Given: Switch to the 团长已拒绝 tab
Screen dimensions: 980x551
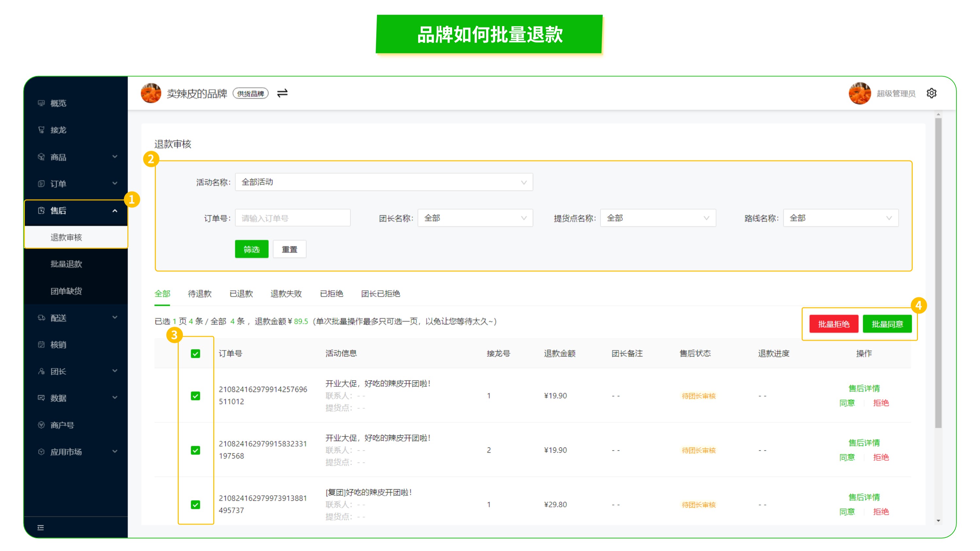Looking at the screenshot, I should pos(381,294).
